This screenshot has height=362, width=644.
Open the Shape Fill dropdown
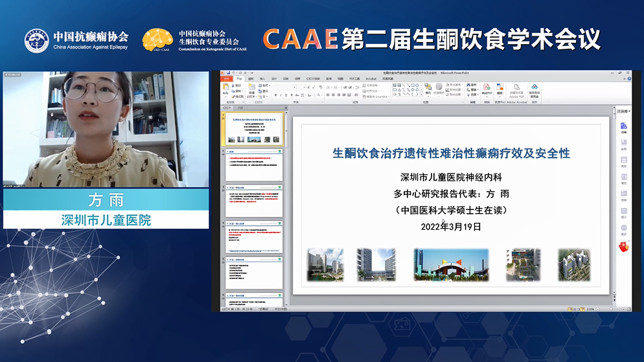coord(454,85)
